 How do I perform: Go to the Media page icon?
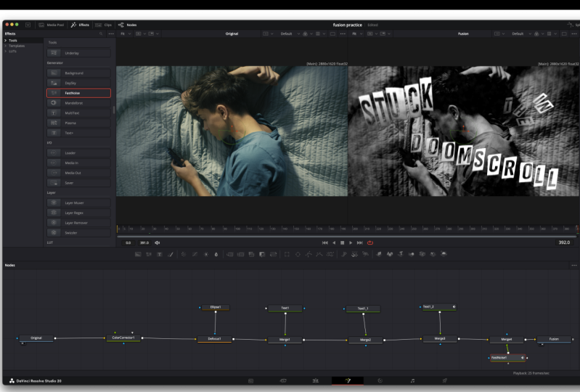pos(250,380)
